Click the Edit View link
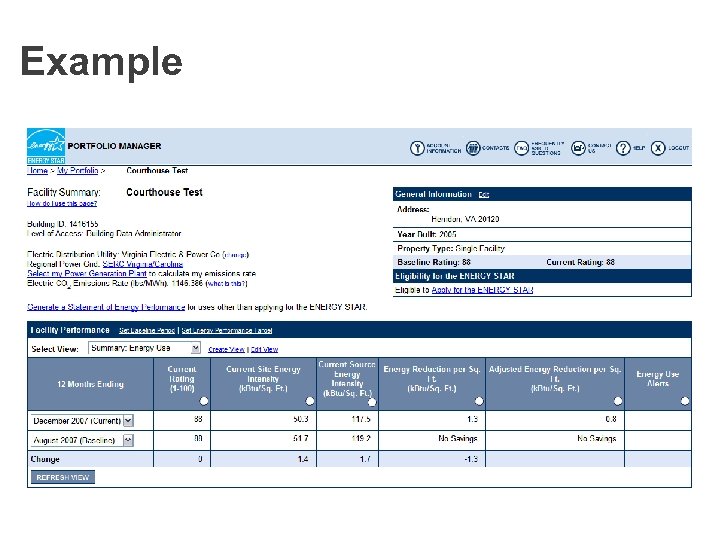Image resolution: width=720 pixels, height=540 pixels. pos(264,349)
